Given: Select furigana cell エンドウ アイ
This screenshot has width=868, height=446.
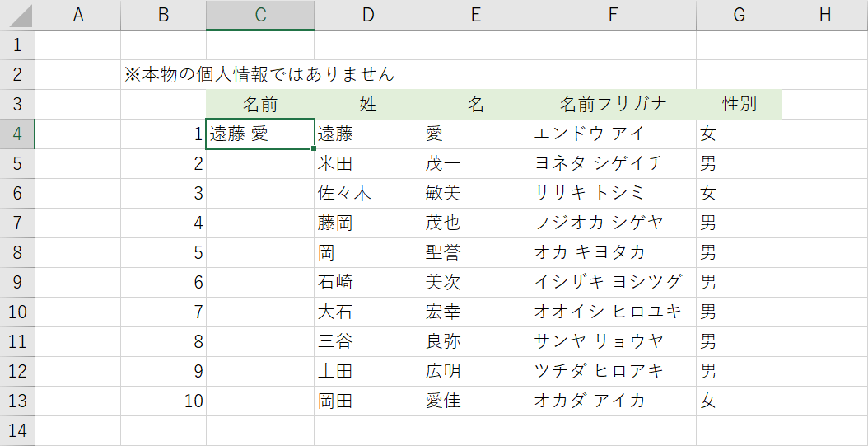Looking at the screenshot, I should click(x=614, y=134).
